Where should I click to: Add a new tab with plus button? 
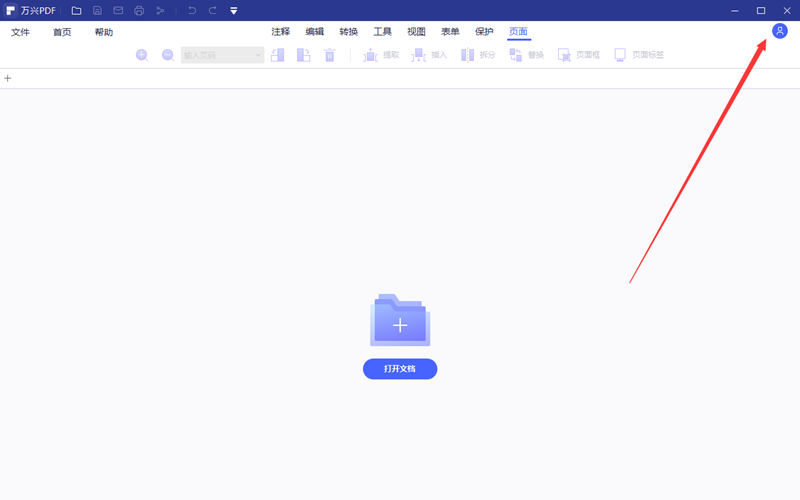(x=8, y=78)
